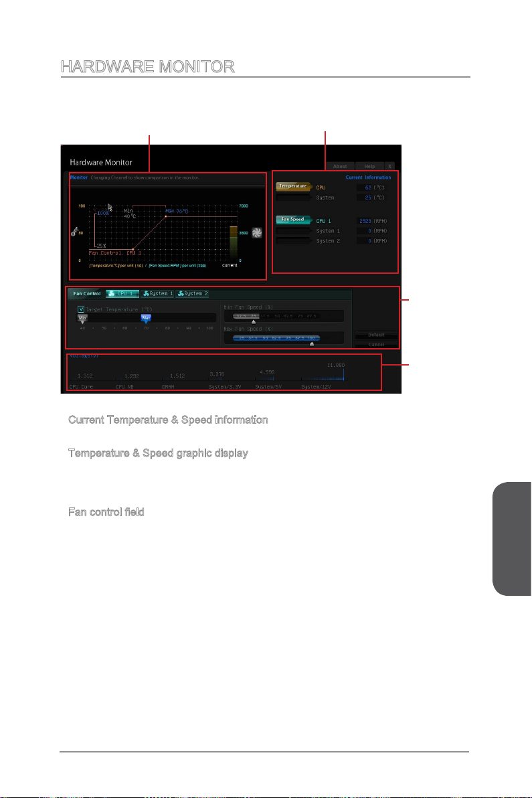Image resolution: width=532 pixels, height=798 pixels.
Task: Click the System/5V voltage value 4.998
Action: click(267, 372)
